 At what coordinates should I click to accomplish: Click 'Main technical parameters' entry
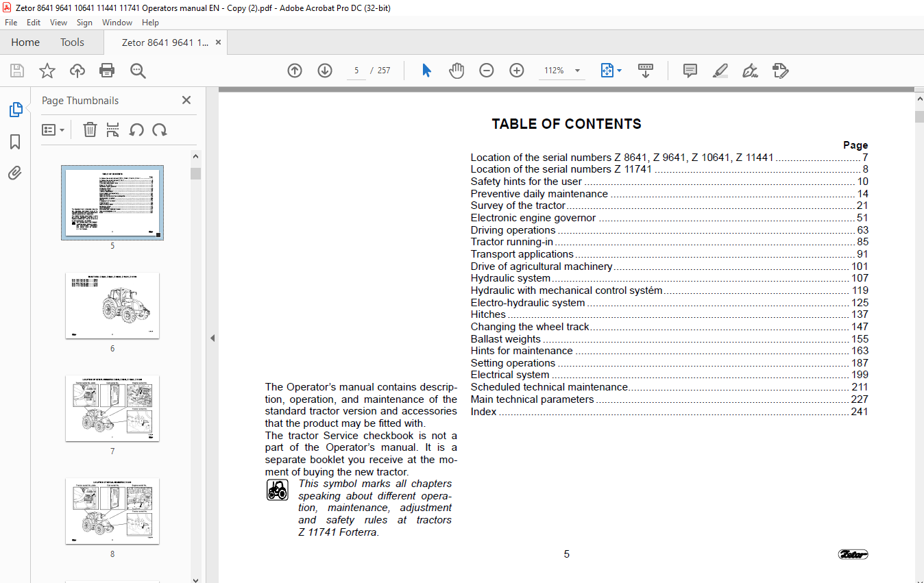pyautogui.click(x=669, y=399)
